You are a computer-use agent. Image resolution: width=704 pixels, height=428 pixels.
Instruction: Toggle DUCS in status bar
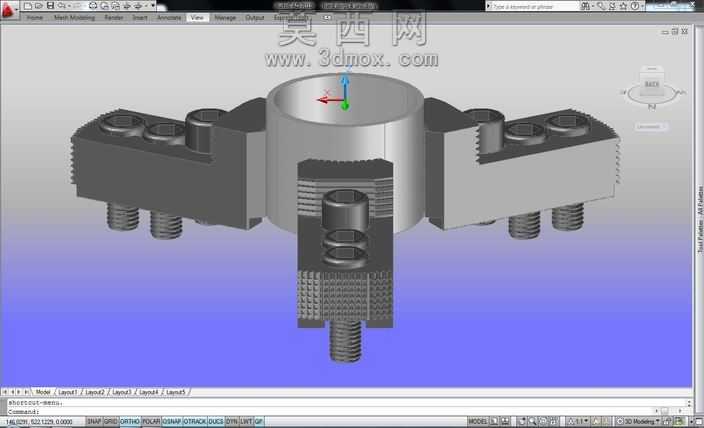coord(216,422)
